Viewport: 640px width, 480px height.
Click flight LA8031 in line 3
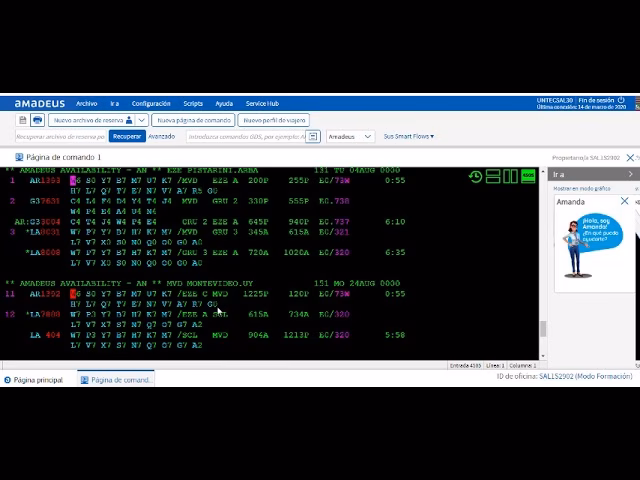pos(45,232)
